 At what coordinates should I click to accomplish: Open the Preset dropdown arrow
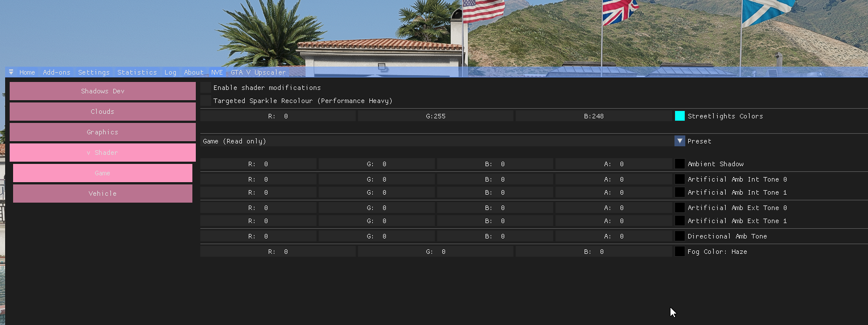pos(680,141)
